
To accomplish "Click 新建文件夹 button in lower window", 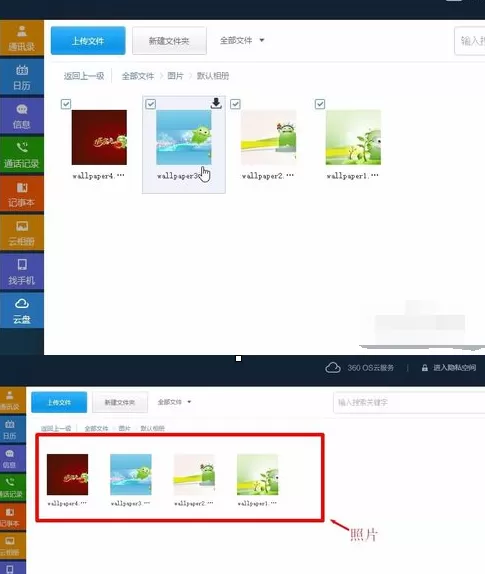I will pos(120,402).
